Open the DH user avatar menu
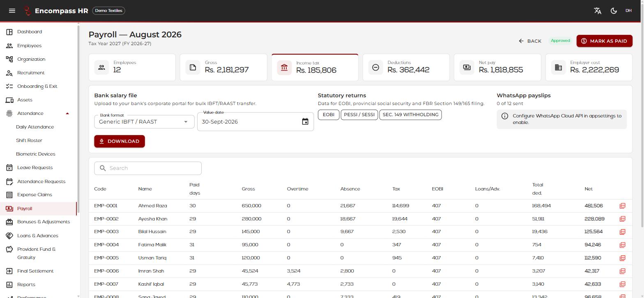Screen dimensions: 644x298 628,11
